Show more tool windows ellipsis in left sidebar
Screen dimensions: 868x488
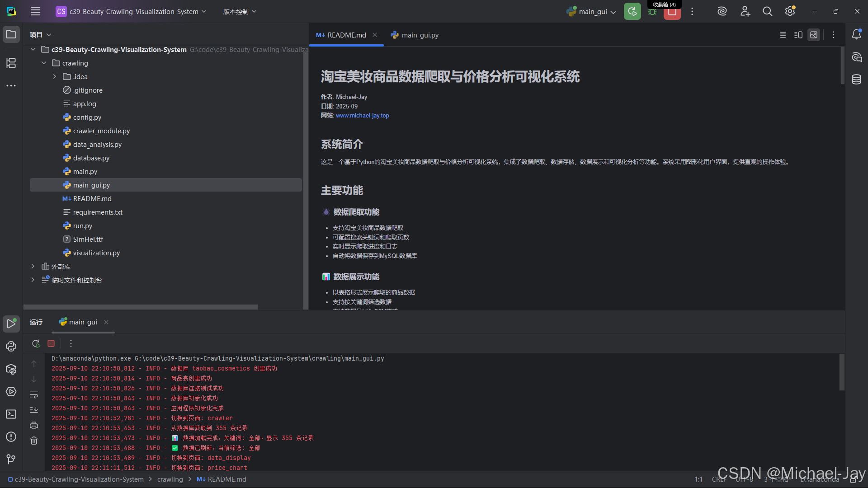(11, 85)
